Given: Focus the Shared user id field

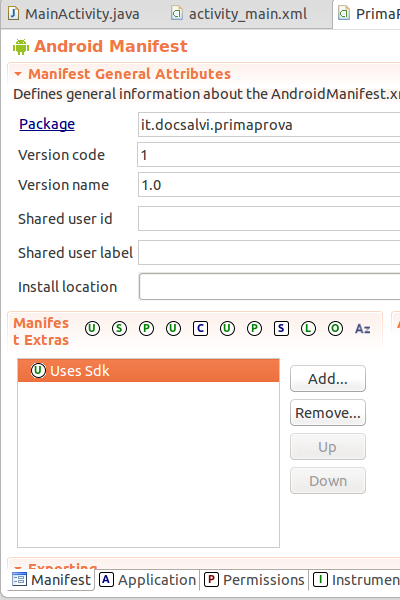Looking at the screenshot, I should click(x=269, y=218).
